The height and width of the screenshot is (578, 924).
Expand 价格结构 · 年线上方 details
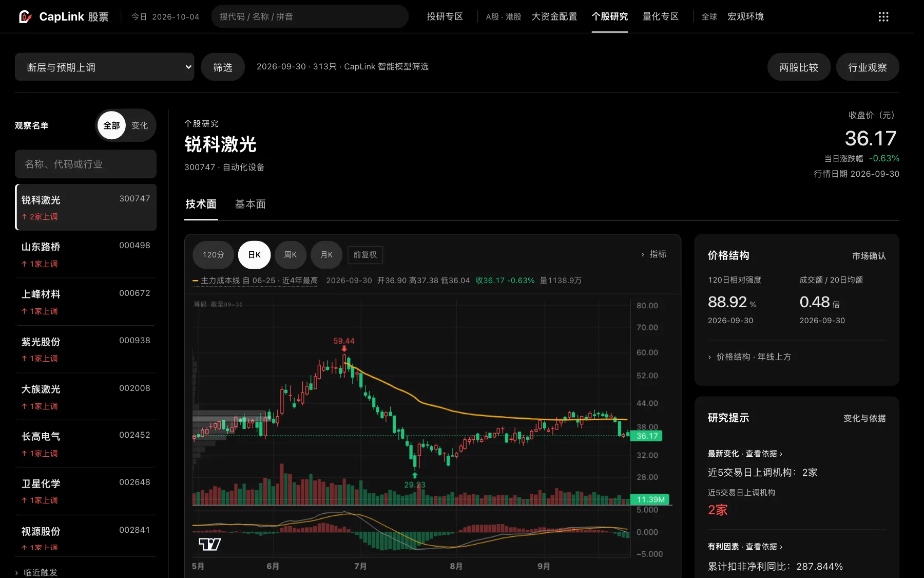point(749,357)
